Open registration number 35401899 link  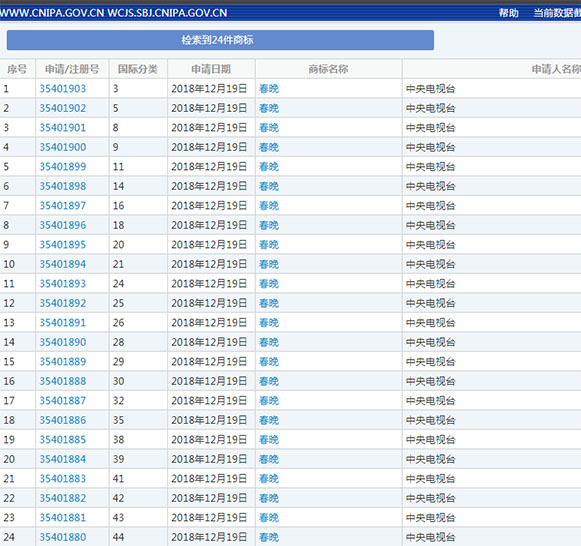point(63,167)
